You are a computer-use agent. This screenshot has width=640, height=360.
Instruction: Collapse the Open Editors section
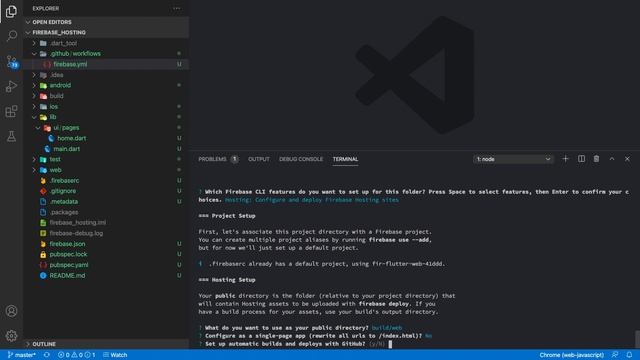(106, 22)
